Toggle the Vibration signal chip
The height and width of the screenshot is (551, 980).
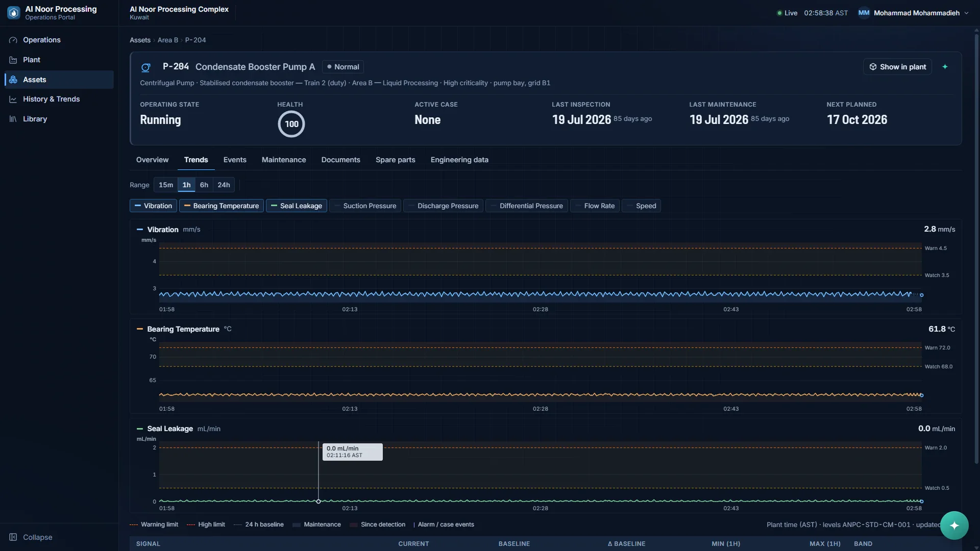153,206
